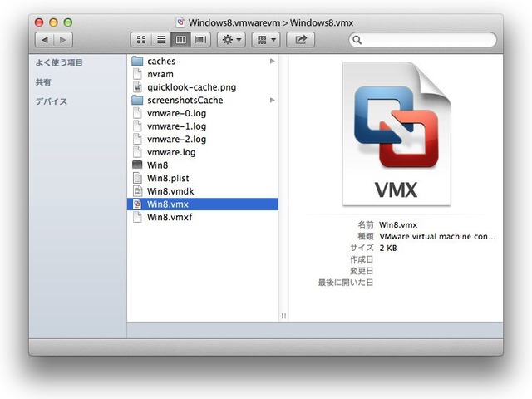The width and height of the screenshot is (532, 399).
Task: Select the screenshotsCache folder icon
Action: point(137,100)
